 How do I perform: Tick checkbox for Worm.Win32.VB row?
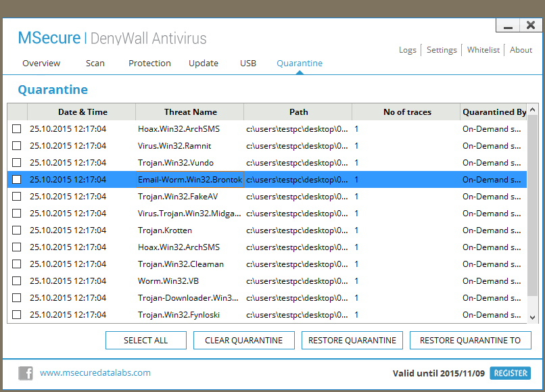[x=17, y=280]
